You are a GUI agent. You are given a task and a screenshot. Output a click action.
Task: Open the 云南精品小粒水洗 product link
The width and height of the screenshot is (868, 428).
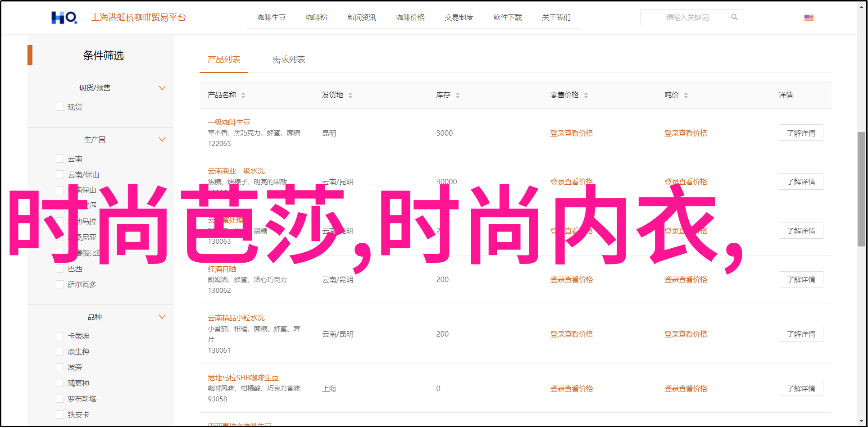[236, 318]
